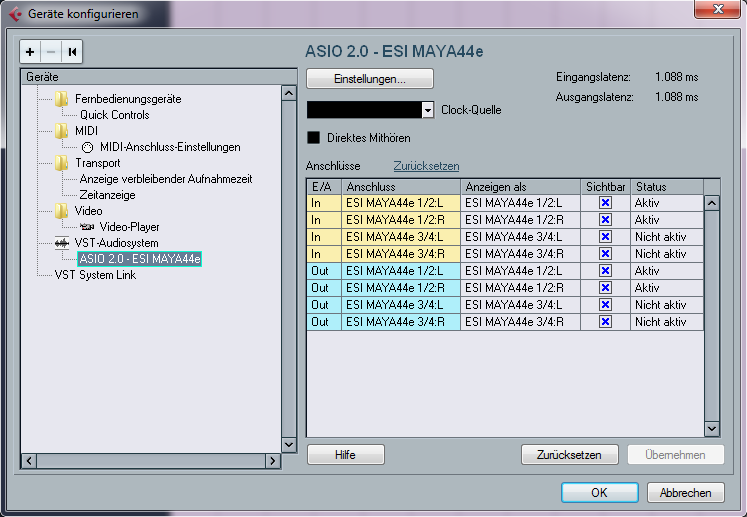Click the Abbrechen button
747x517 pixels.
(685, 492)
